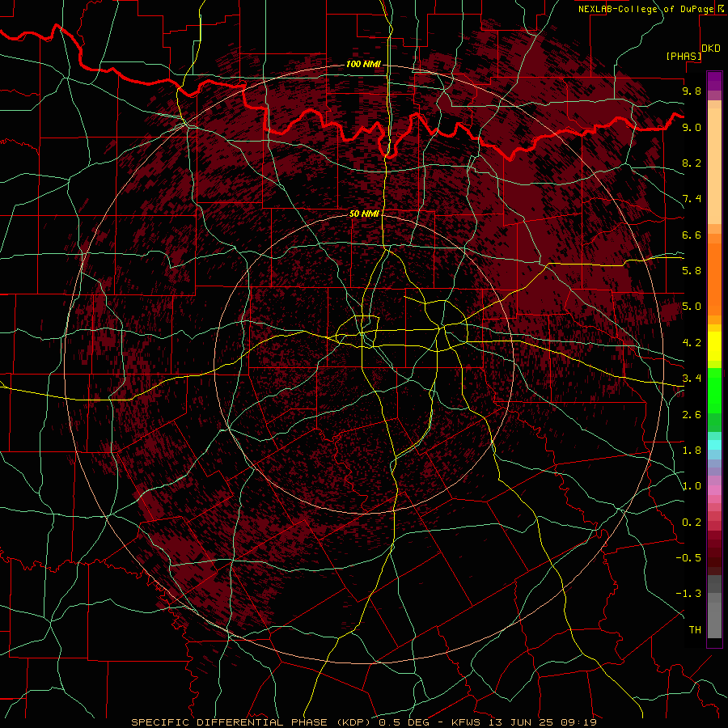
Task: Click the 09:19 timestamp in the caption
Action: (579, 722)
